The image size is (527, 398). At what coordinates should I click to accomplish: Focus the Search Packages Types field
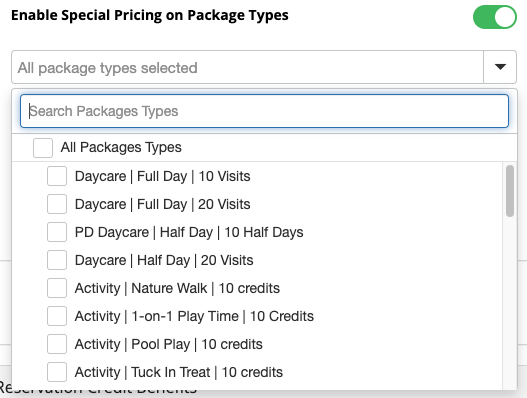click(x=264, y=111)
